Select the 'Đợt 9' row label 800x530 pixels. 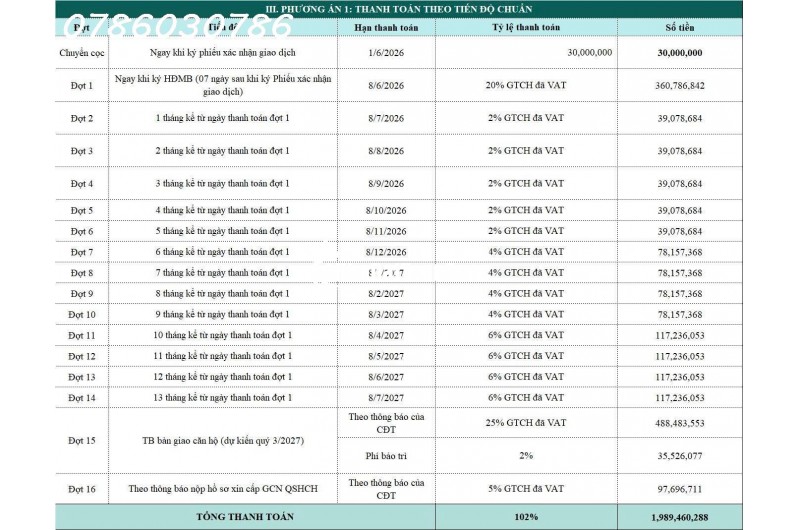click(82, 294)
